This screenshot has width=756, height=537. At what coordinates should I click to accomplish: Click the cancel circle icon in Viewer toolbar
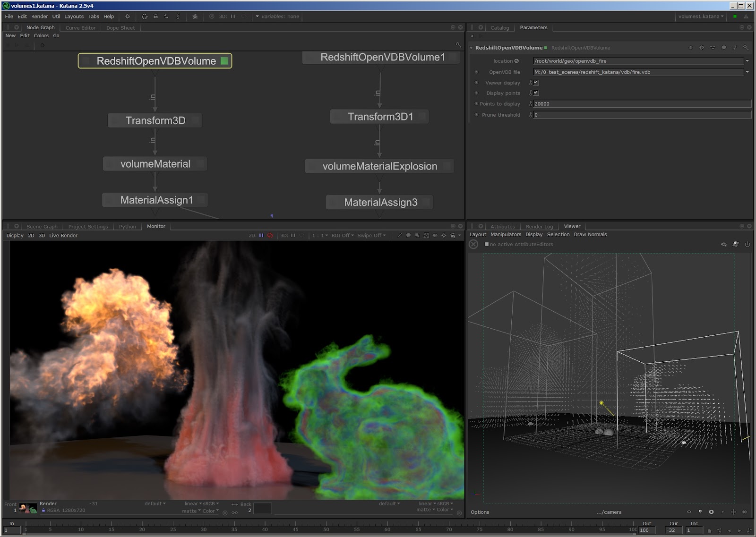[473, 244]
